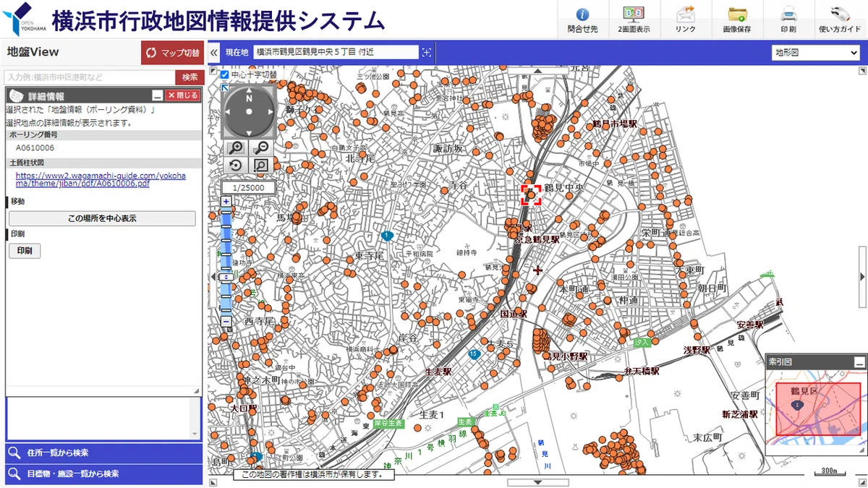Image resolution: width=868 pixels, height=488 pixels.
Task: Expand 住所一覧から検索 section
Action: coord(103,453)
